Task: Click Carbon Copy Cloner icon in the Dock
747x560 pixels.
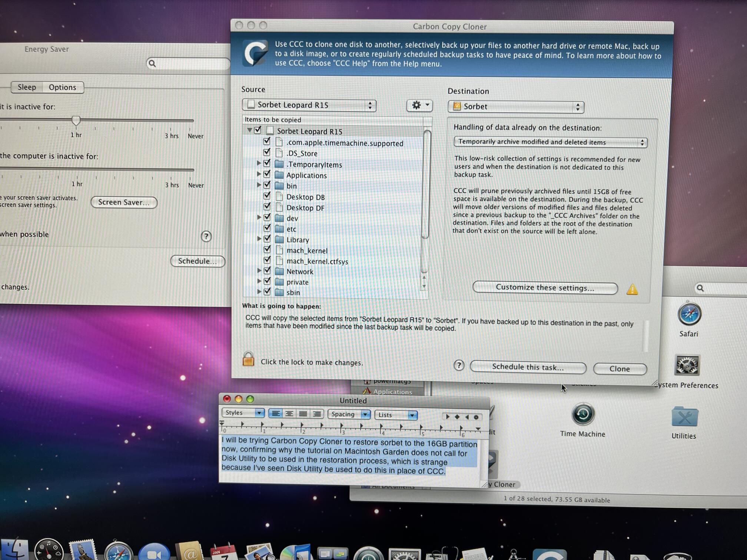Action: [x=550, y=555]
